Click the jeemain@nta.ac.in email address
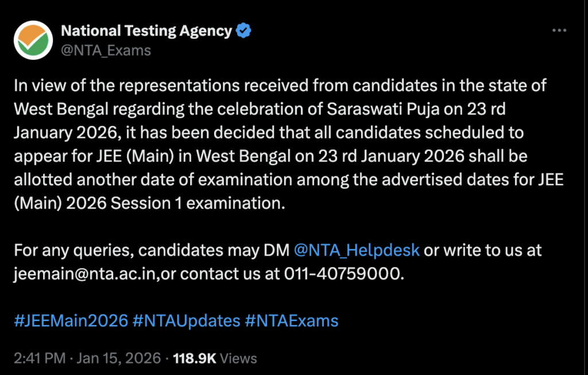 point(85,273)
